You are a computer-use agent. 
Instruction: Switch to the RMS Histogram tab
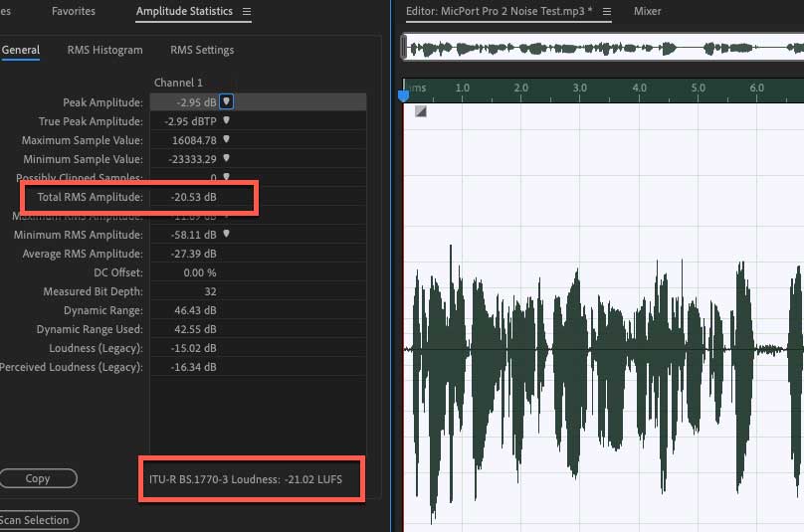(x=105, y=50)
